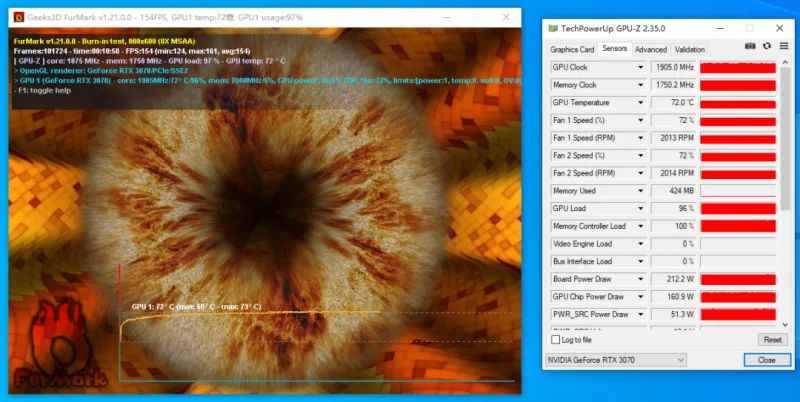Image resolution: width=800 pixels, height=402 pixels.
Task: Click the GPU-Z refresh icon
Action: pyautogui.click(x=767, y=46)
